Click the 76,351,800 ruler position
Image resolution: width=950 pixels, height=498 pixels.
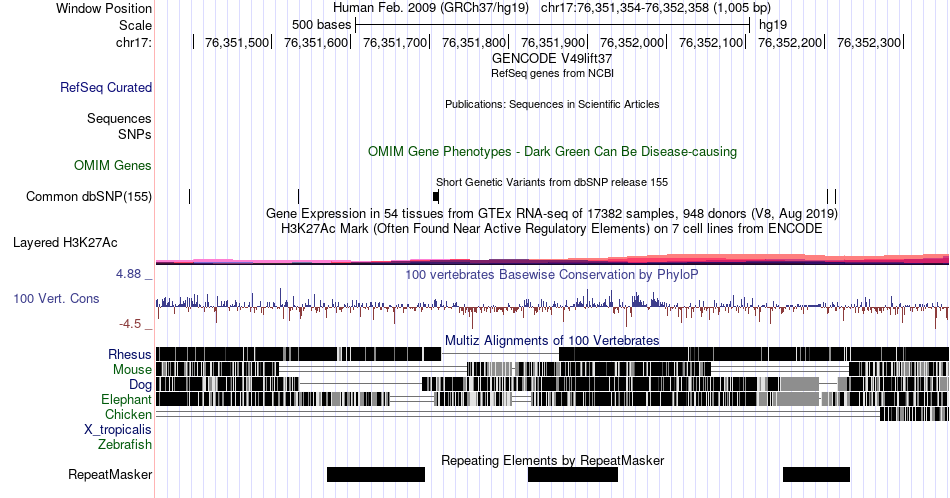[474, 42]
